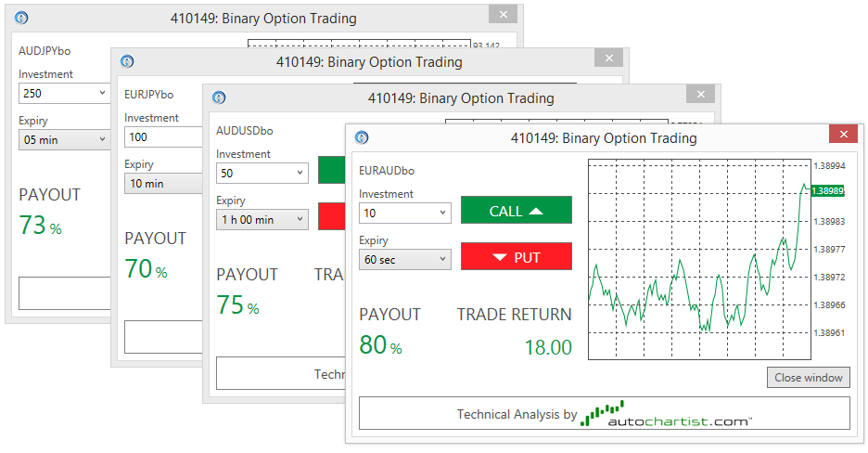Open Expiry dropdown showing 05 min

click(x=64, y=139)
